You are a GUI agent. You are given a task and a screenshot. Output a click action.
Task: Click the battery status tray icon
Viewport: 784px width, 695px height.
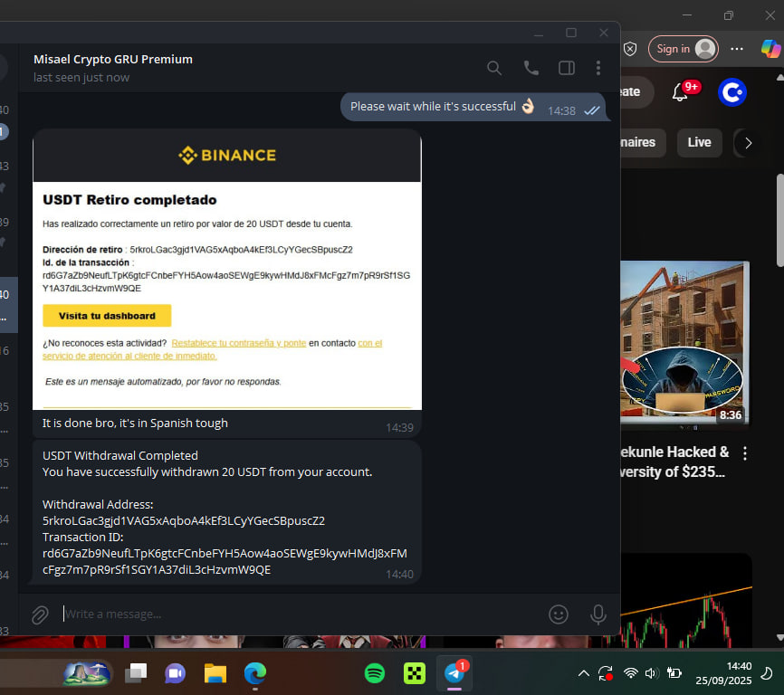(674, 673)
